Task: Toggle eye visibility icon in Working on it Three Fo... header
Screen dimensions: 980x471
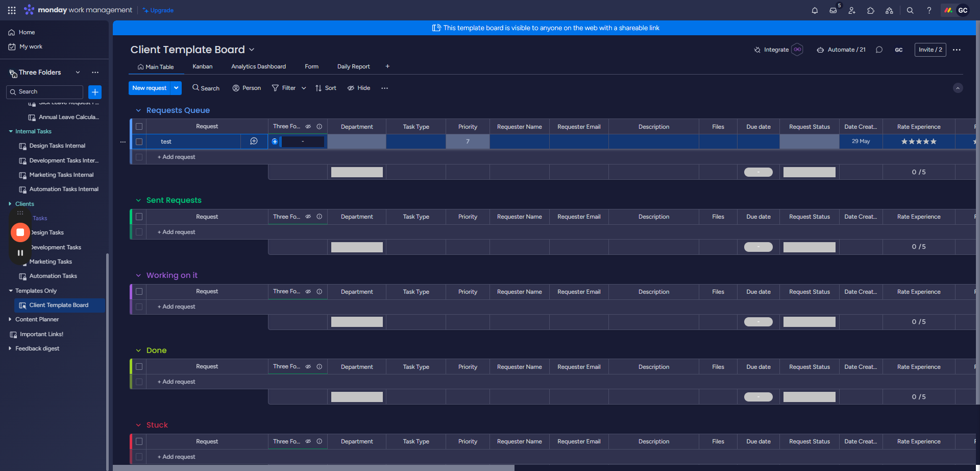Action: coord(308,292)
